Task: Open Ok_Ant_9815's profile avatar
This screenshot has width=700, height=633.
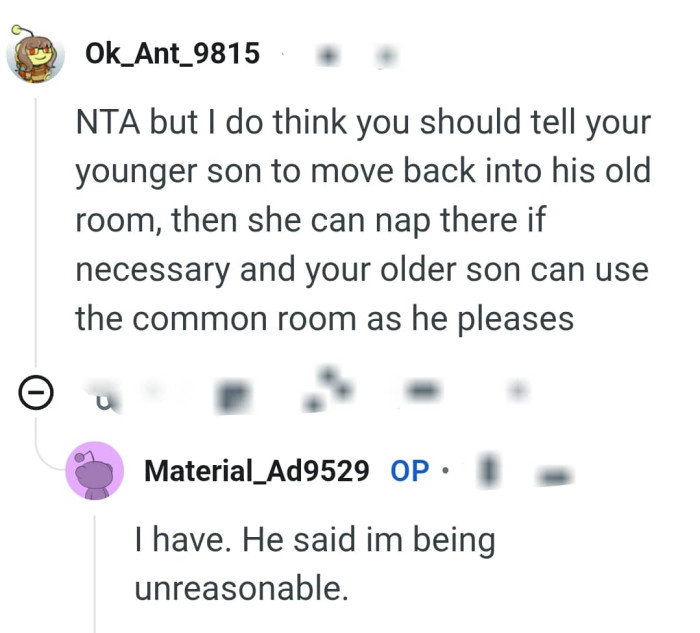Action: coord(37,53)
